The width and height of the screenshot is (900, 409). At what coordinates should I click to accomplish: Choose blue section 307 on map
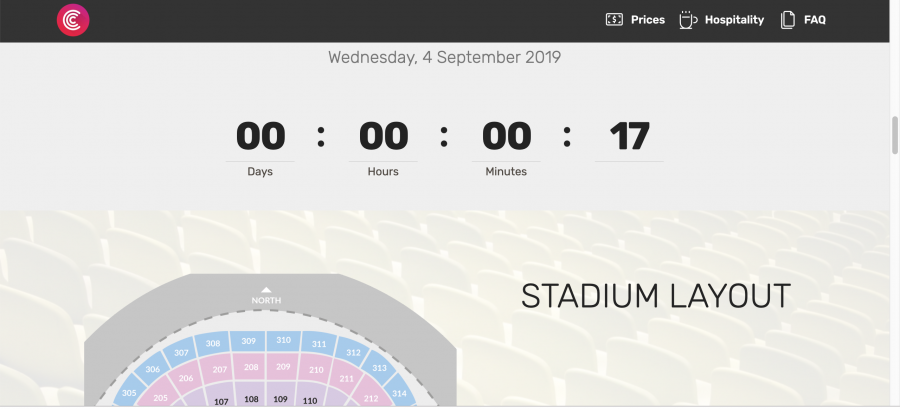[181, 353]
